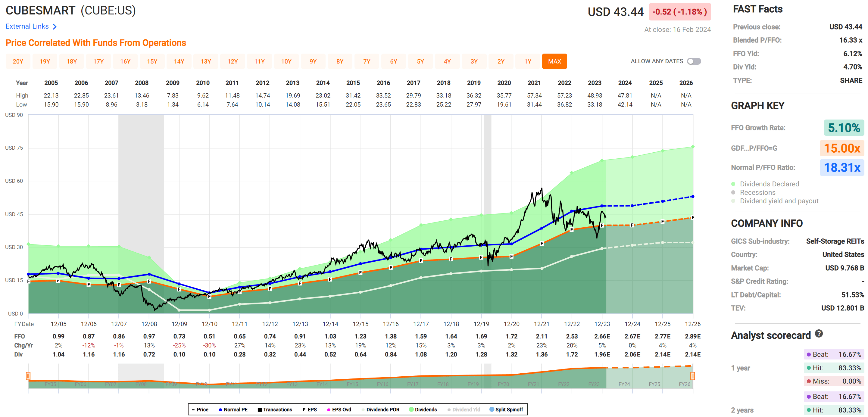Click the 15.00x GDF P/FFO value box
The image size is (868, 417).
pyautogui.click(x=842, y=148)
